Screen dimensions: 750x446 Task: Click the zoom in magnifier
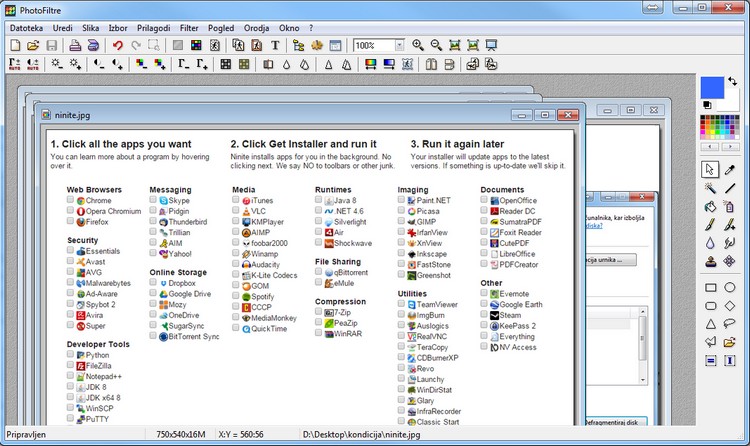pos(418,45)
